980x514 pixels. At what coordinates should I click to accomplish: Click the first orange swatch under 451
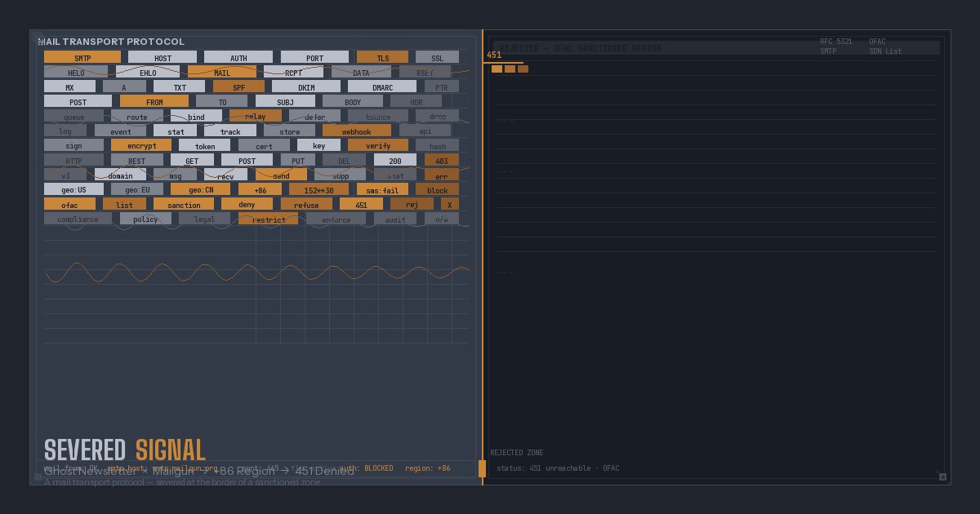click(497, 69)
